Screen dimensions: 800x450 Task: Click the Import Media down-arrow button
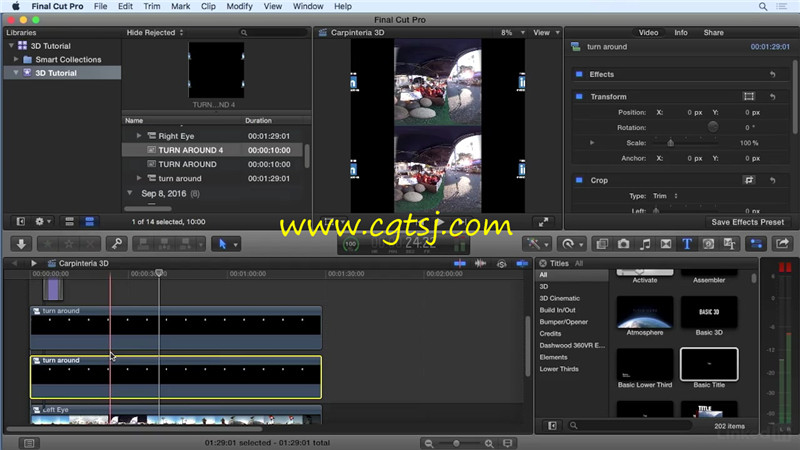[21, 244]
